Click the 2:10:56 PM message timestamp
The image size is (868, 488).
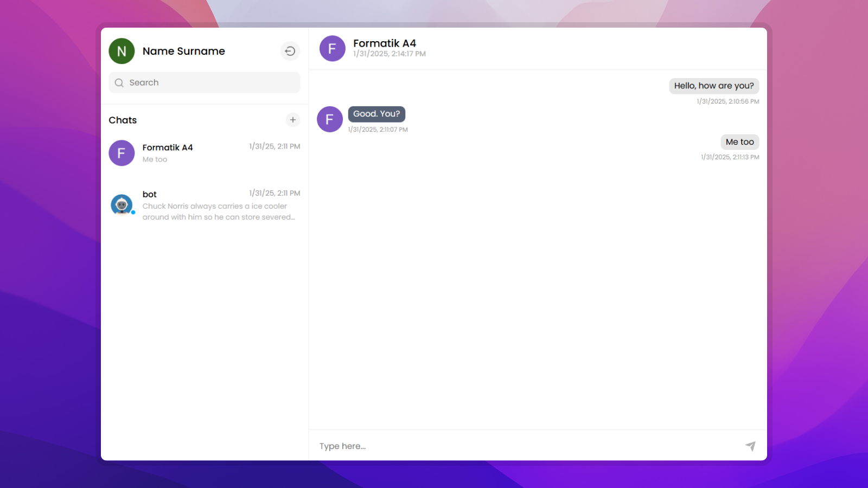(x=728, y=101)
